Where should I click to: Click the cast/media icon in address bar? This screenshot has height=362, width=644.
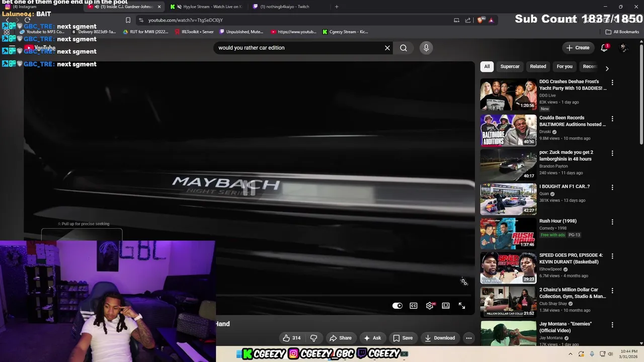click(x=456, y=20)
